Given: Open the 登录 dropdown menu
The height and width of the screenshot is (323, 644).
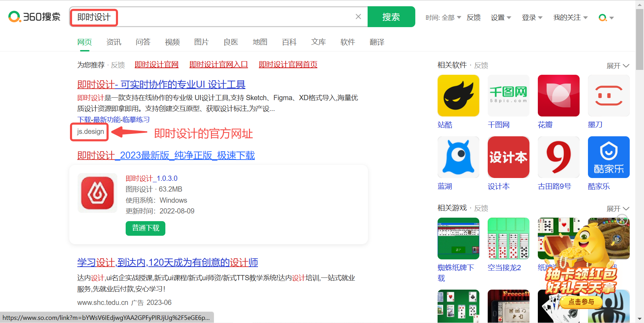Looking at the screenshot, I should [532, 17].
